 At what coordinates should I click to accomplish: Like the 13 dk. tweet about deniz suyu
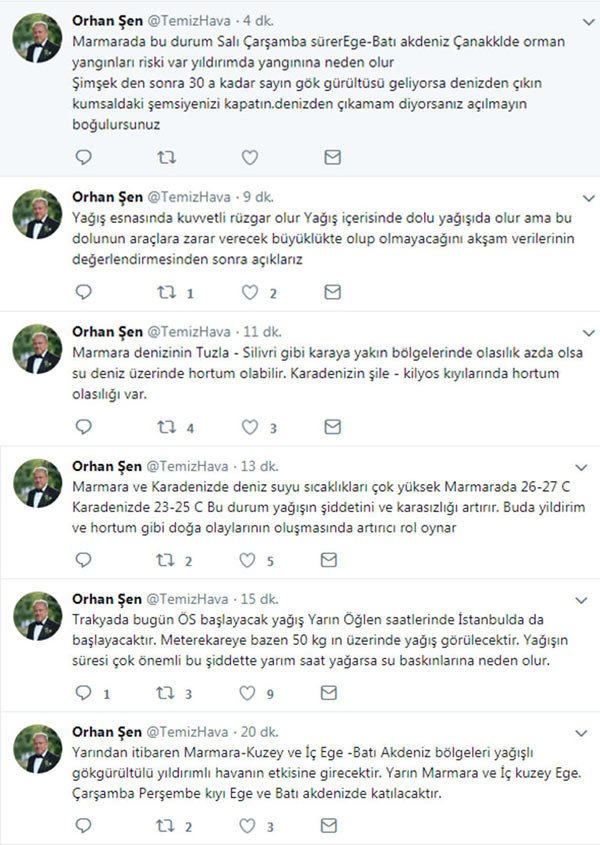point(251,560)
